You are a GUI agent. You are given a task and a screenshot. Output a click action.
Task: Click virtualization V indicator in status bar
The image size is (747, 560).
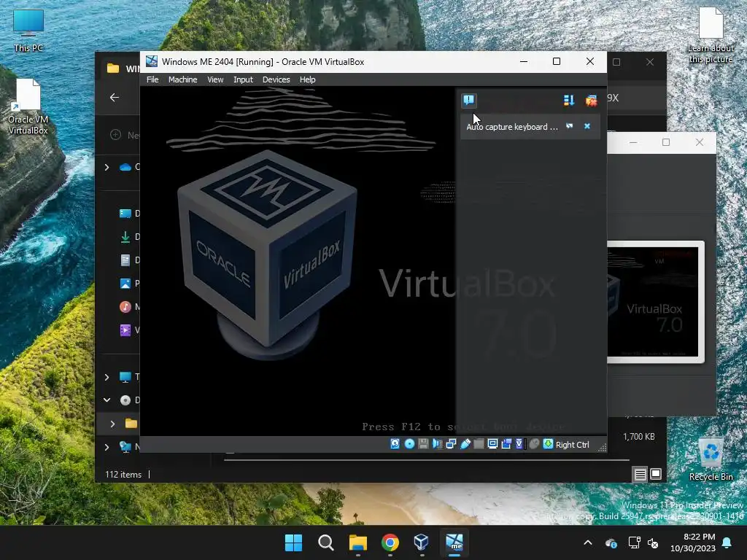pos(519,444)
